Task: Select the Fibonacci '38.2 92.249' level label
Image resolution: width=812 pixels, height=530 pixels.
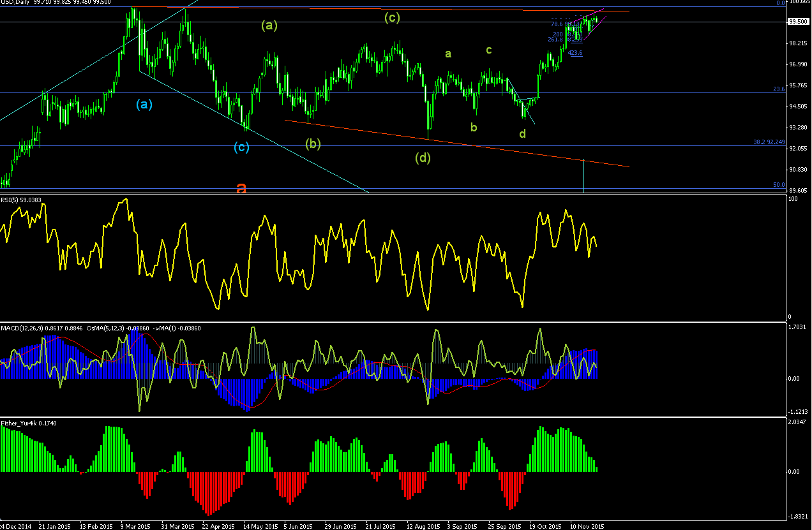Action: click(x=769, y=142)
